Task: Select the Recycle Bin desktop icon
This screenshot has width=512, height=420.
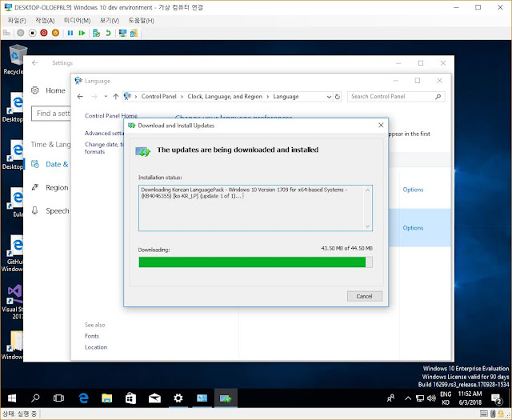Action: pos(14,59)
